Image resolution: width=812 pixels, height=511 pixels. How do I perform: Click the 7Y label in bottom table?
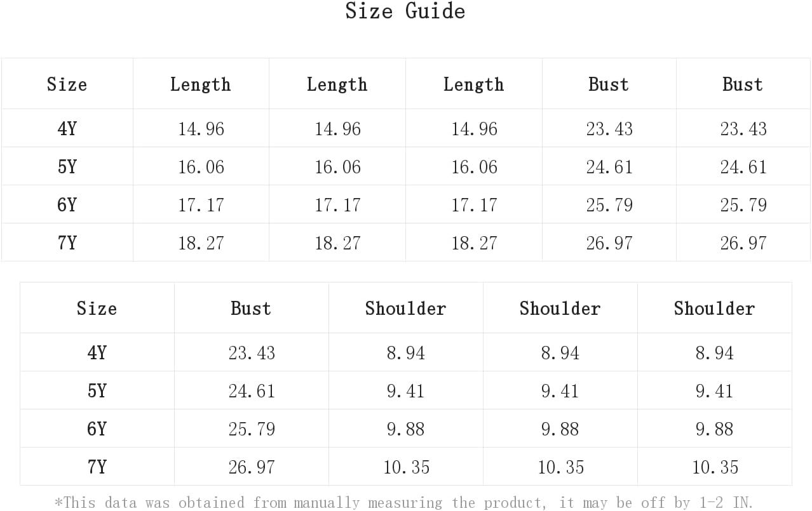(97, 467)
